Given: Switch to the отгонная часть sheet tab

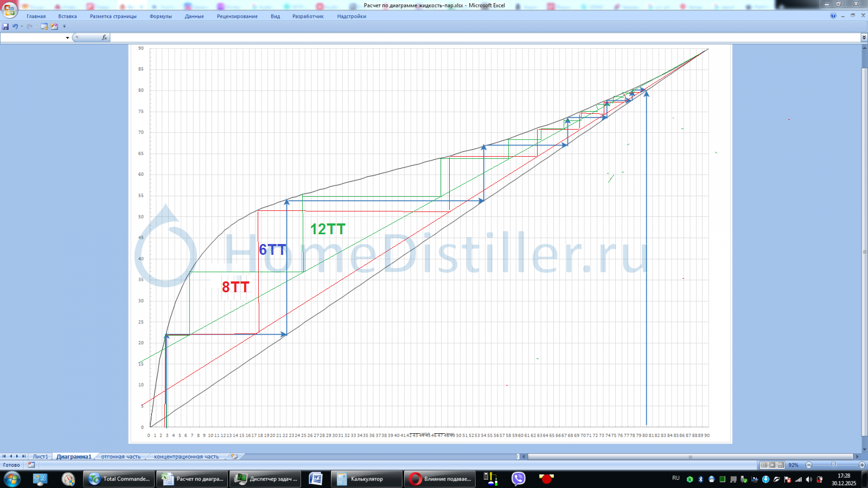Looking at the screenshot, I should point(120,457).
